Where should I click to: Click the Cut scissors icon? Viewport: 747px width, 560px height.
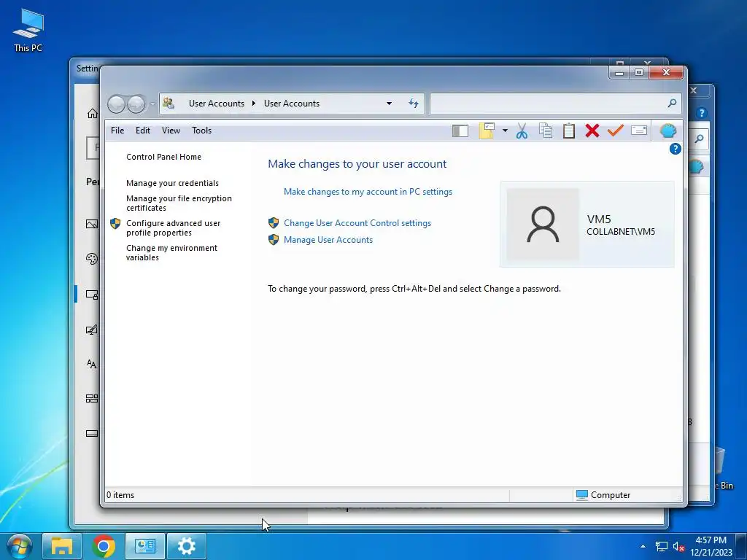[x=522, y=131]
